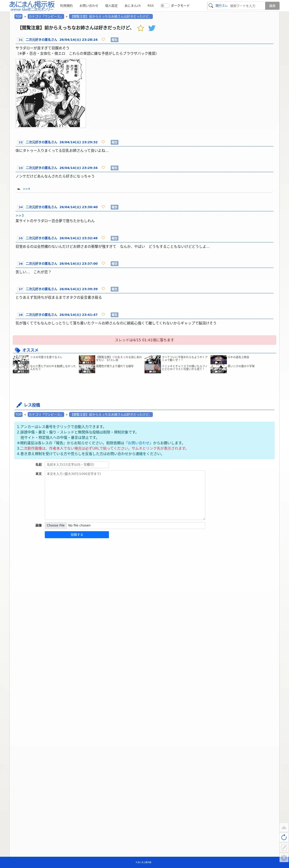Report post 3 using 報告 button
The width and height of the screenshot is (289, 868).
click(x=115, y=168)
